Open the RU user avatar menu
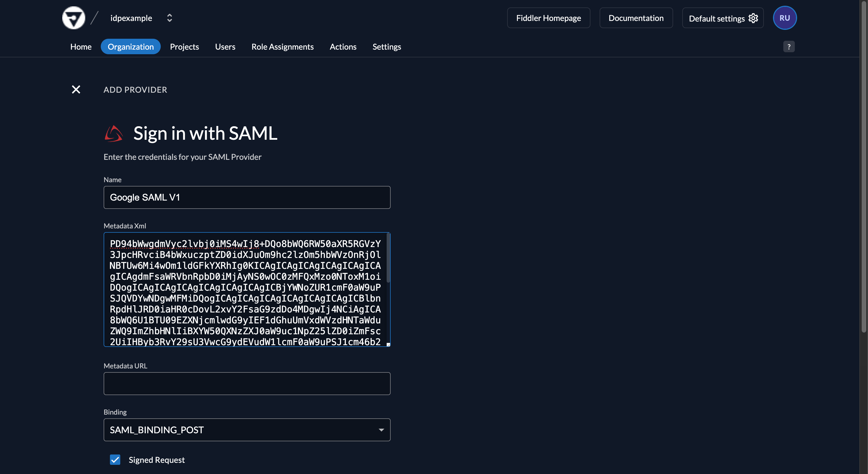Image resolution: width=868 pixels, height=474 pixels. (784, 18)
